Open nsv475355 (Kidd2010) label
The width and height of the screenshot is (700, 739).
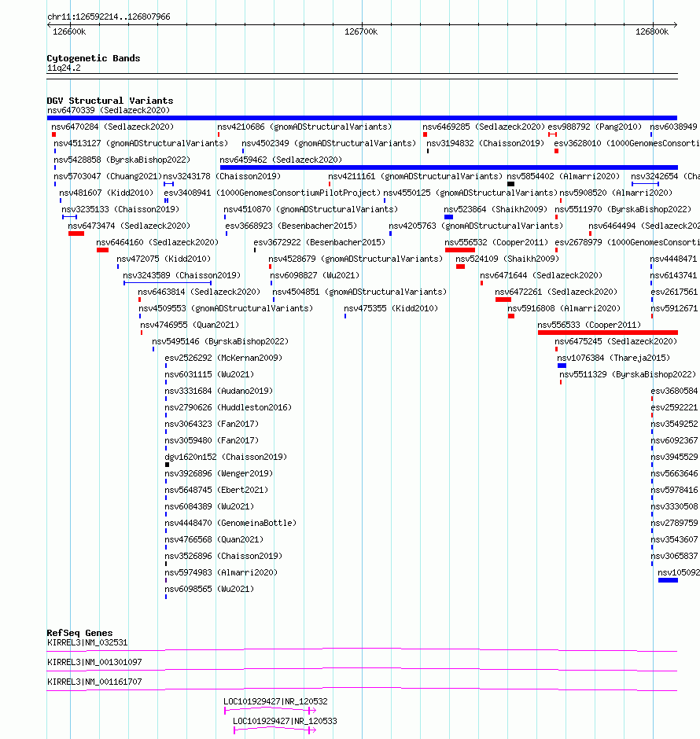tap(391, 308)
